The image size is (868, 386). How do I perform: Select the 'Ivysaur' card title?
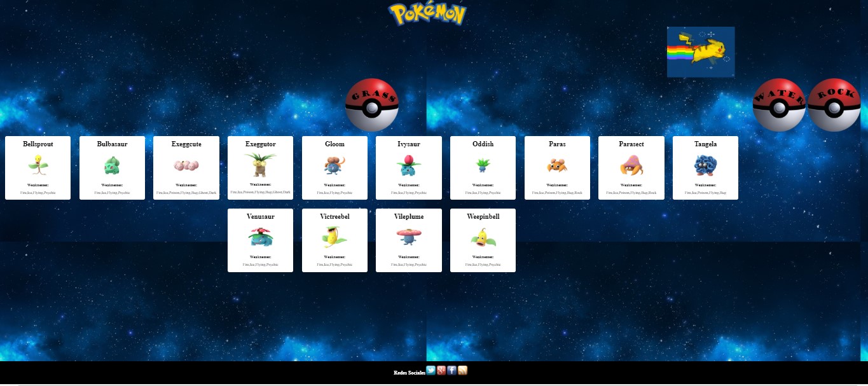point(409,144)
